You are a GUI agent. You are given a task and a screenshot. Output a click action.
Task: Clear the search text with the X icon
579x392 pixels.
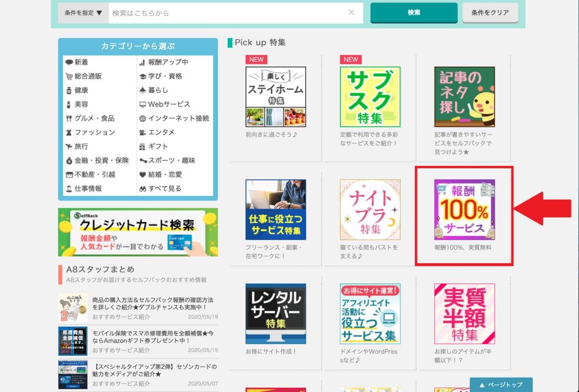(x=352, y=13)
